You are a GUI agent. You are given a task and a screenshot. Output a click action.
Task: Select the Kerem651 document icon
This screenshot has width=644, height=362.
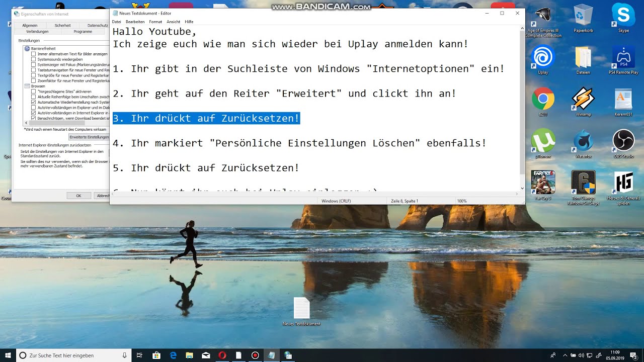[623, 102]
